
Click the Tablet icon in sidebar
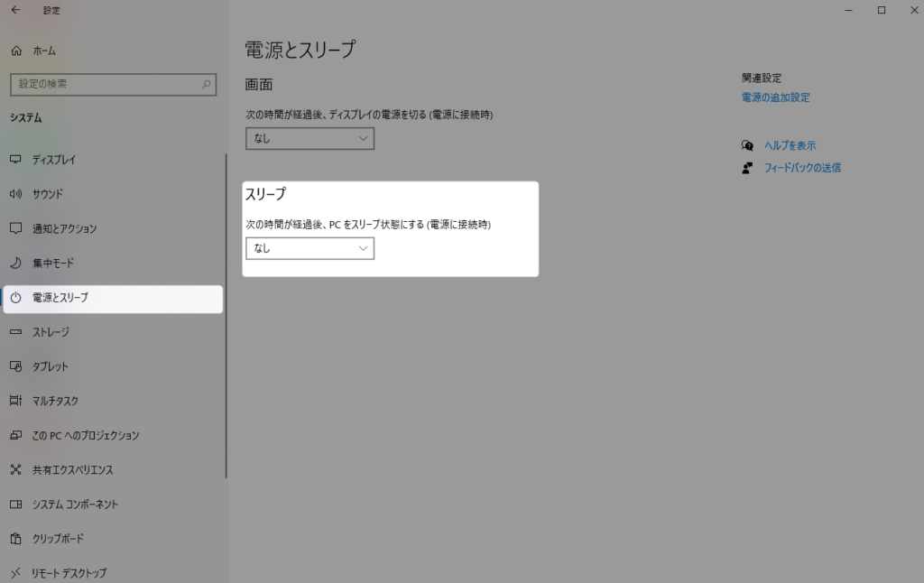click(15, 366)
